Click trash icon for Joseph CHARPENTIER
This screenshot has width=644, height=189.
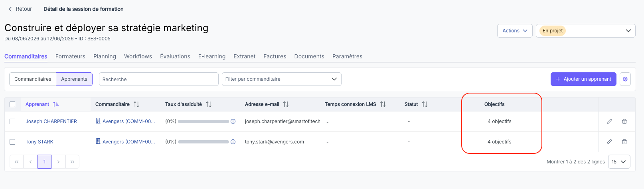pos(624,121)
